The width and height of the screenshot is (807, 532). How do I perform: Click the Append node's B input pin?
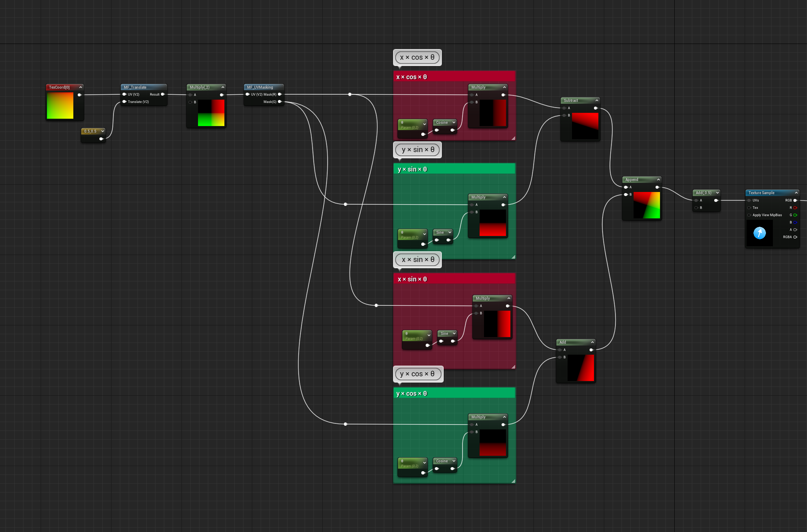(626, 195)
